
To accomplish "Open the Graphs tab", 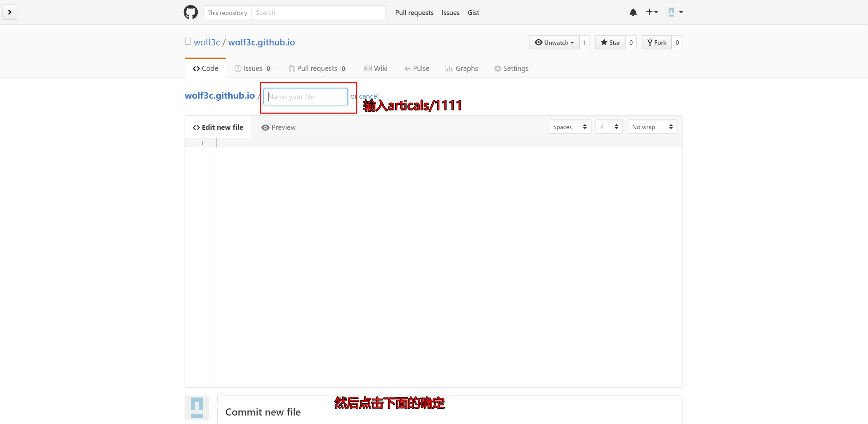I will [x=461, y=68].
